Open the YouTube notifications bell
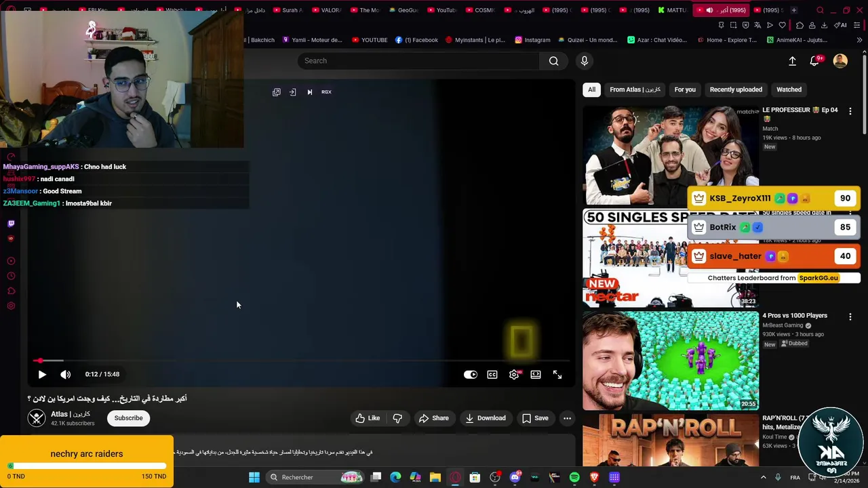 pos(815,61)
